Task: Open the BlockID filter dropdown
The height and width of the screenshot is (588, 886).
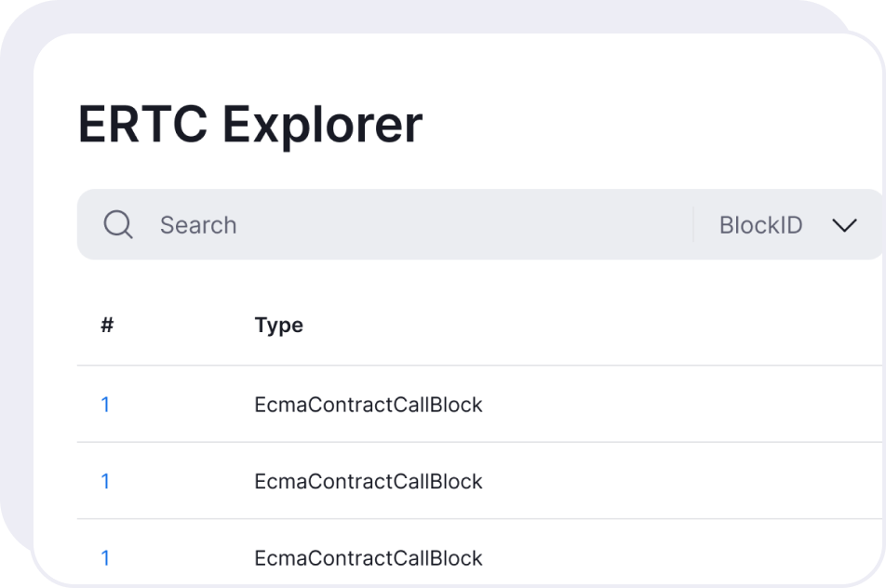Action: 787,225
